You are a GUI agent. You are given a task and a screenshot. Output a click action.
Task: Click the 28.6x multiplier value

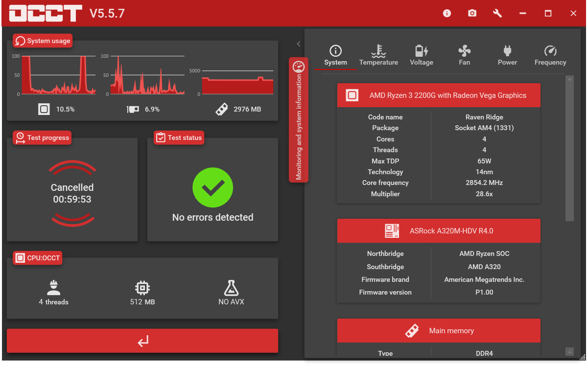484,194
